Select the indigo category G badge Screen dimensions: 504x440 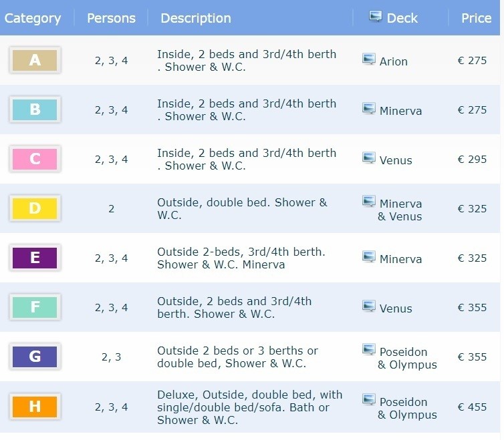click(35, 357)
